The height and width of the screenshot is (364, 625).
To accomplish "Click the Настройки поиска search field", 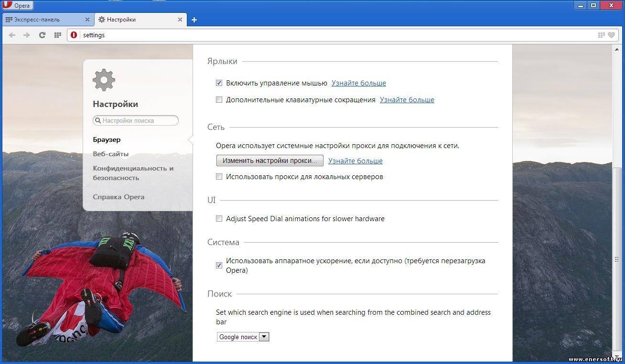I will [x=136, y=120].
